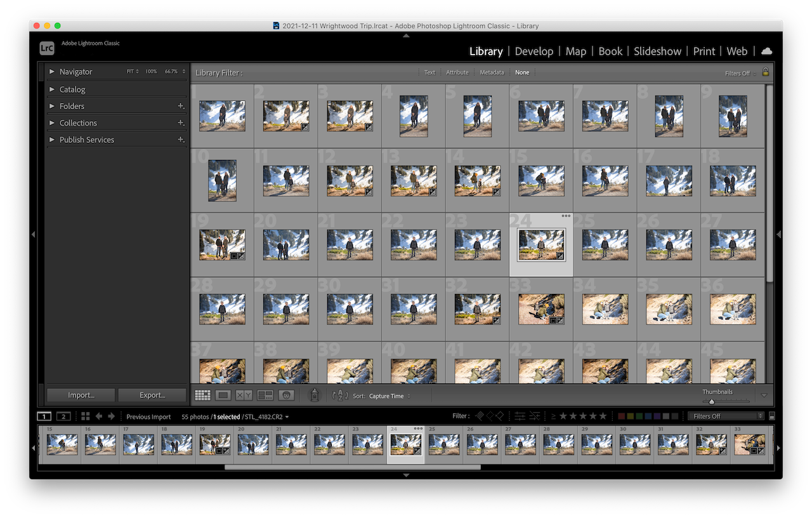
Task: Reverse sort direction with the A-Z icon
Action: [x=340, y=395]
